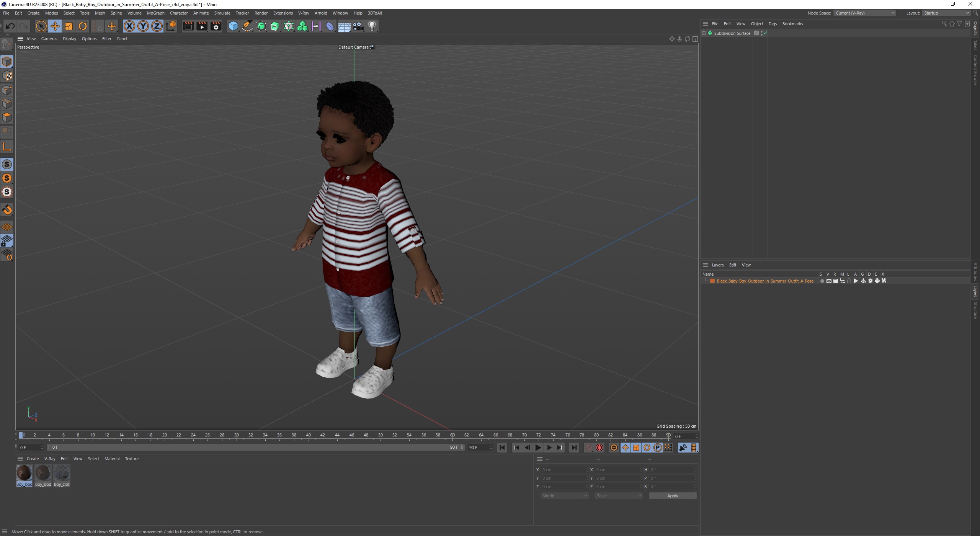
Task: Select Black_Baby_Boy layer name
Action: click(765, 281)
